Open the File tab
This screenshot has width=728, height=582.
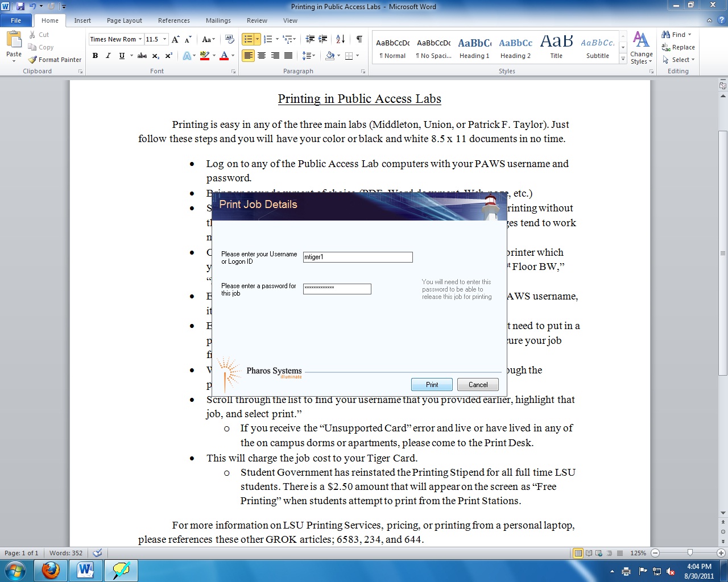[16, 20]
